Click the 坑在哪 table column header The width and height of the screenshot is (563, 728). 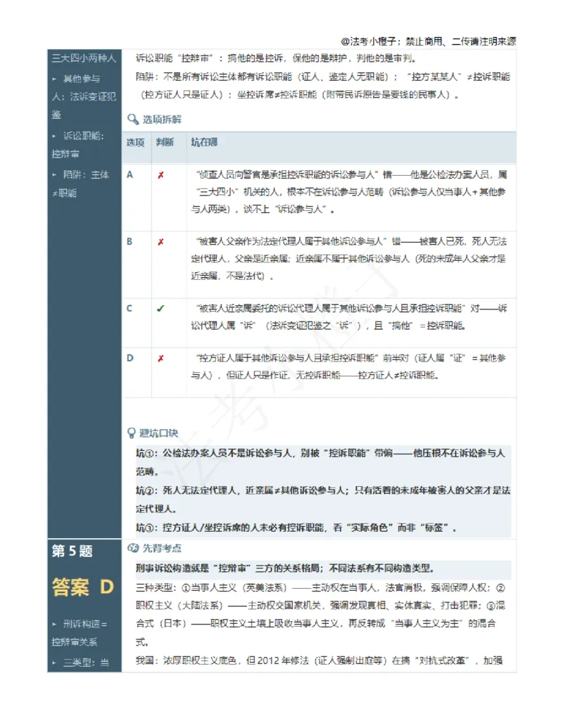(x=204, y=142)
